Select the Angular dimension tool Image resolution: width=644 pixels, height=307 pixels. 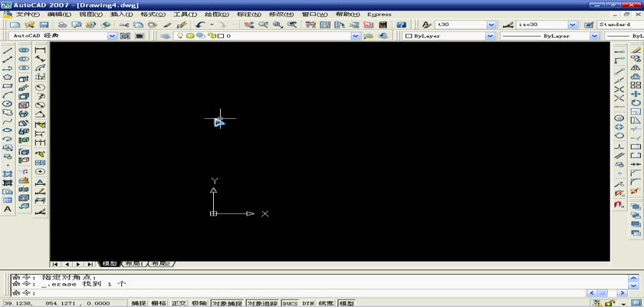coord(40,114)
